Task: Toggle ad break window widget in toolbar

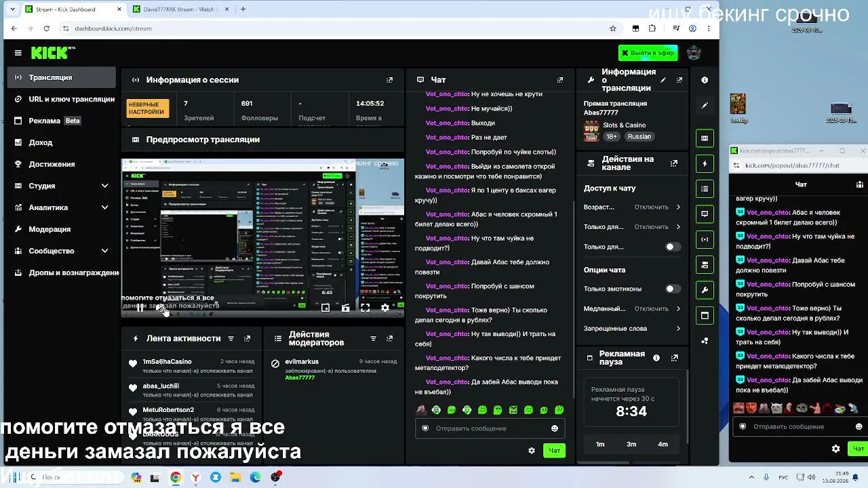Action: 705,316
